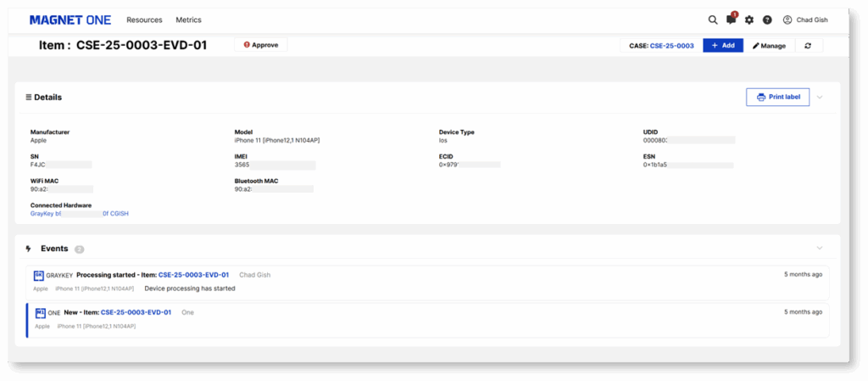
Task: Open the notifications chat icon
Action: coord(732,20)
